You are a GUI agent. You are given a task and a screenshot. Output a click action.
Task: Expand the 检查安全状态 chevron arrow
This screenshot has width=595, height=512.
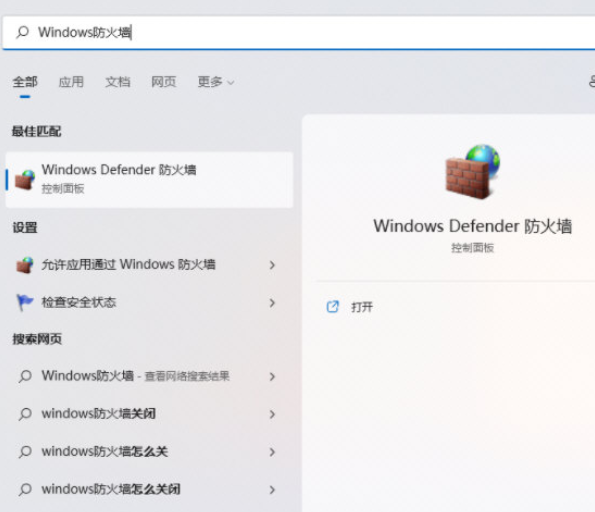[x=272, y=303]
